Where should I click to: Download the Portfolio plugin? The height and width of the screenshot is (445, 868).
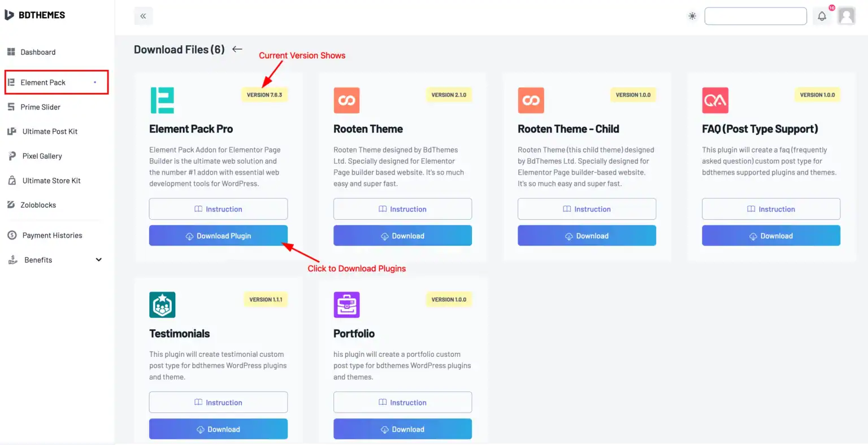coord(402,429)
